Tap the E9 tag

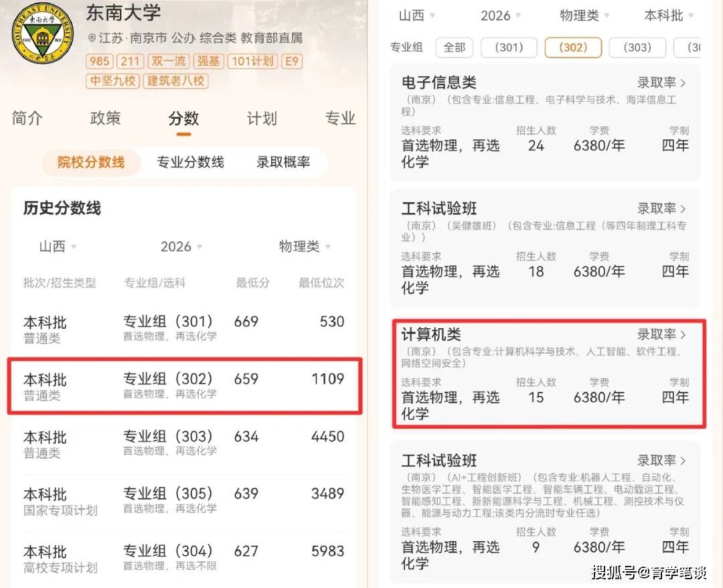pyautogui.click(x=292, y=62)
